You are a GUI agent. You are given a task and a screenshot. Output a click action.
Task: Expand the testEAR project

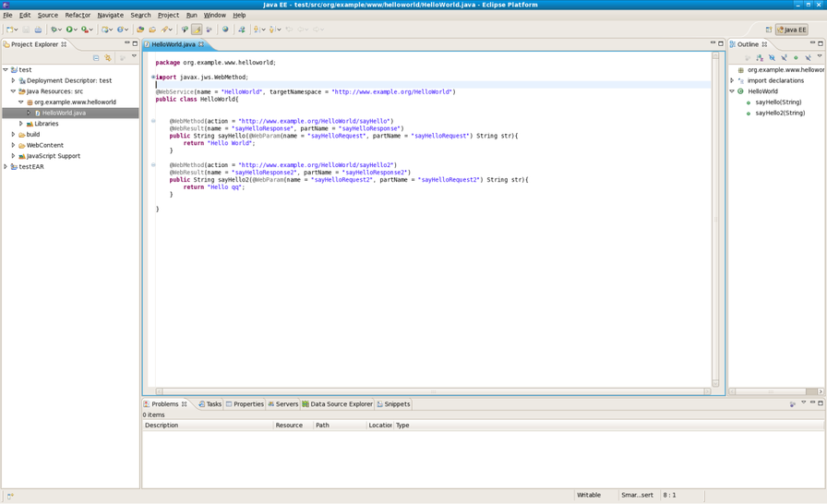(6, 167)
